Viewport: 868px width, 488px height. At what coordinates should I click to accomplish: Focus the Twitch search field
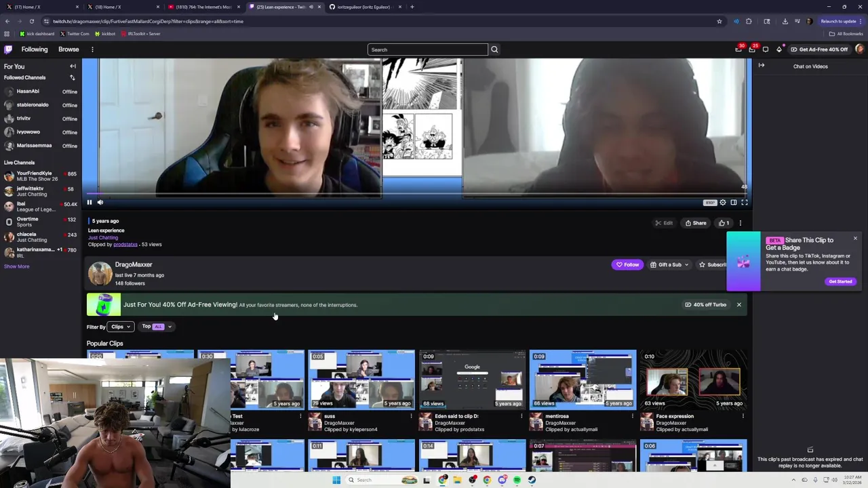click(x=427, y=49)
